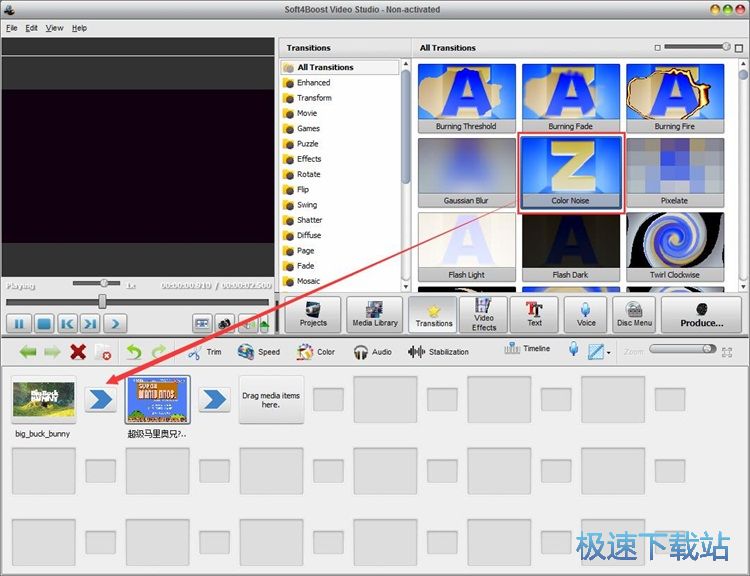Open the Stabilization tool
The image size is (750, 576).
(438, 352)
